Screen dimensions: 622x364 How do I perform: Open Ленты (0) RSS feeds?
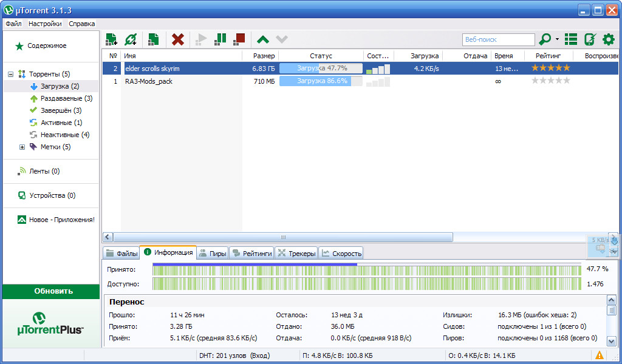point(44,171)
